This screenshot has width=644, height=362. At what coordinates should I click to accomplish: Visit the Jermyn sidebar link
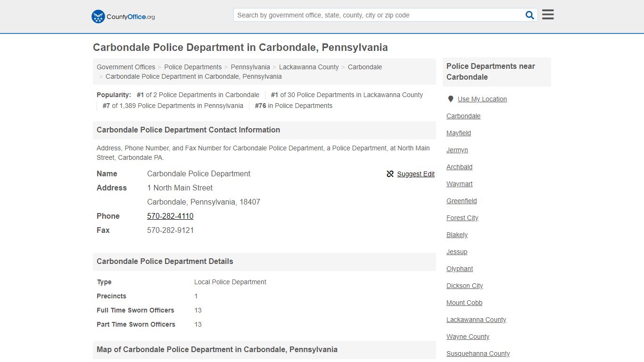point(457,150)
